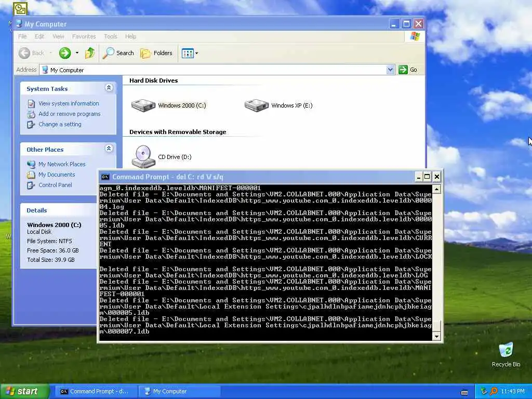Click the Hard Disk Drives heading

point(153,81)
